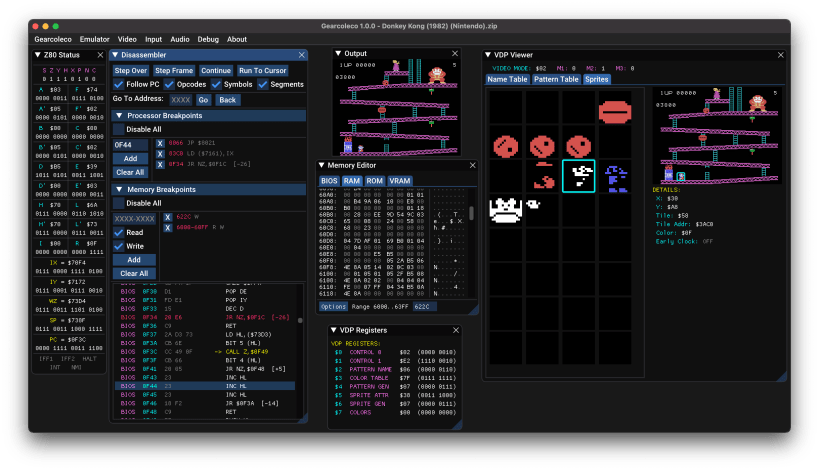Remove processor breakpoint 0F34 JR NZ

[160, 164]
